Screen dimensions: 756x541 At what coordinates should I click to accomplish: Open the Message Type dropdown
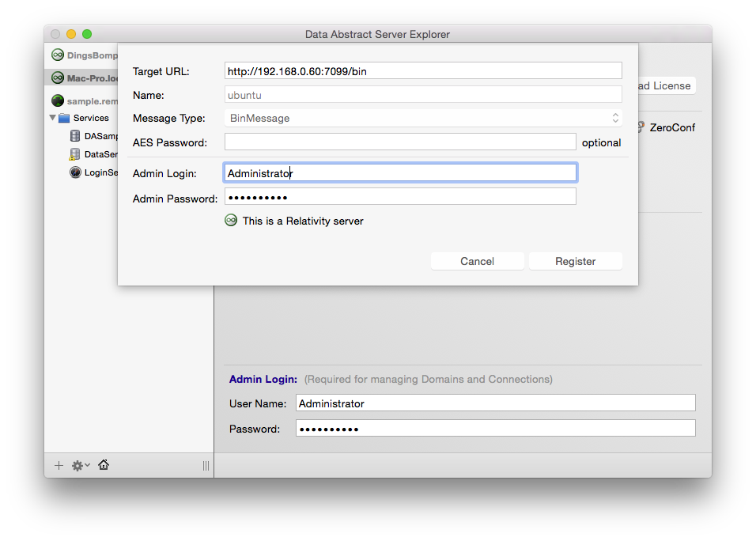tap(423, 118)
